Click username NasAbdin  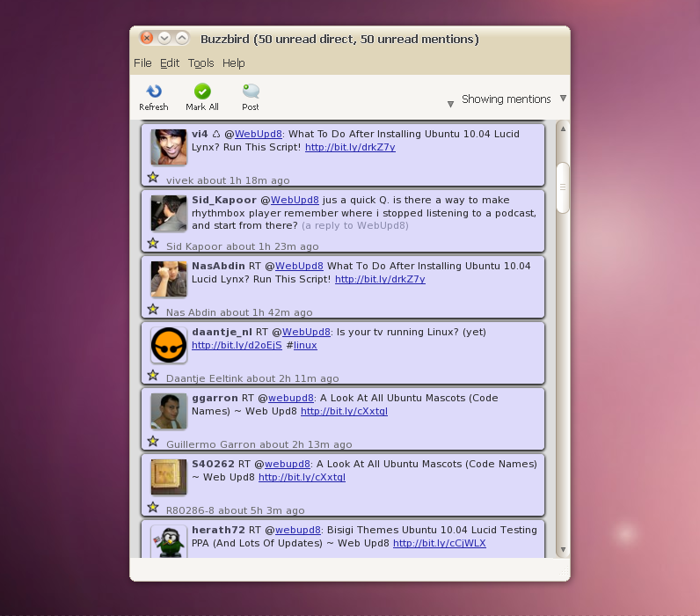[x=218, y=266]
